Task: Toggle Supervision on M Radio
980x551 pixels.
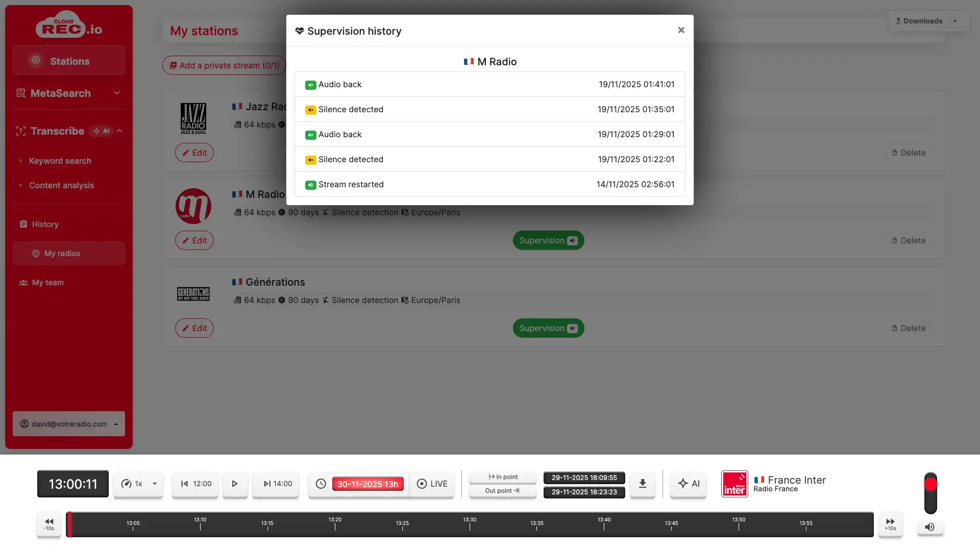Action: [548, 240]
